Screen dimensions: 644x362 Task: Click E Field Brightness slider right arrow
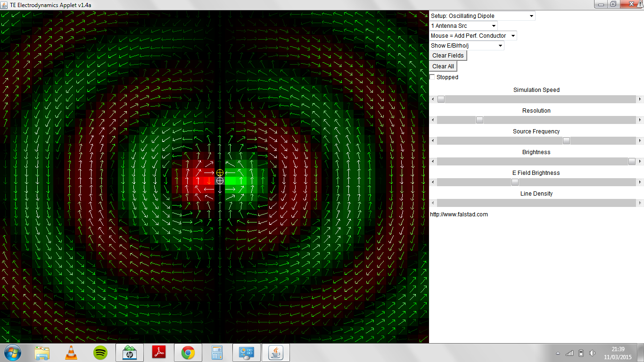coord(640,182)
